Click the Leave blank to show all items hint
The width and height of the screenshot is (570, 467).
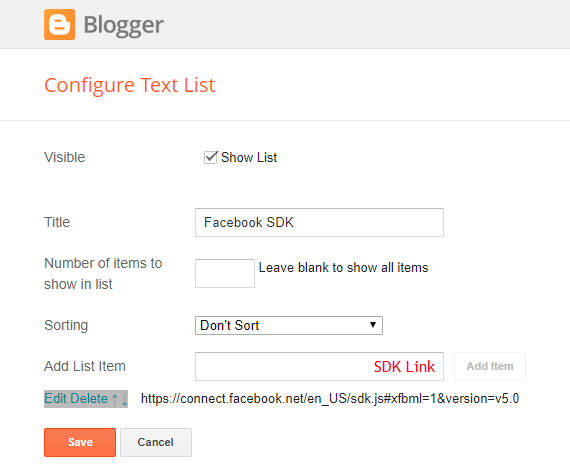pos(344,268)
